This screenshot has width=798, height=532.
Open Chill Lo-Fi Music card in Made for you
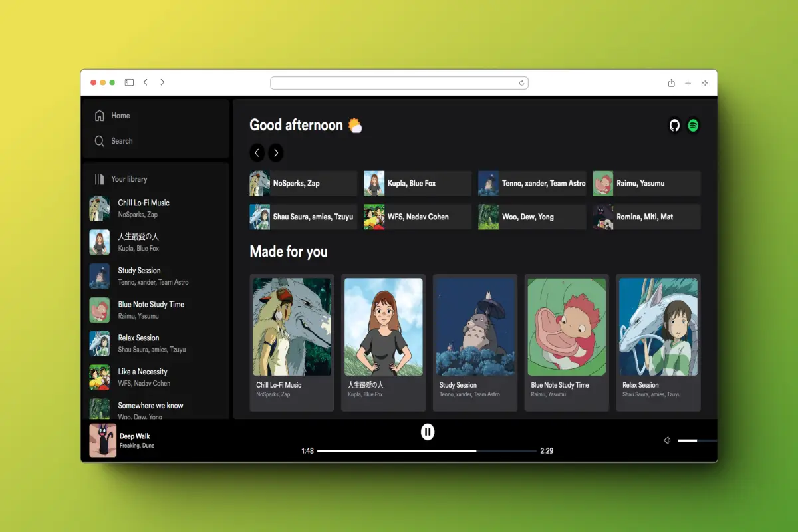click(292, 342)
